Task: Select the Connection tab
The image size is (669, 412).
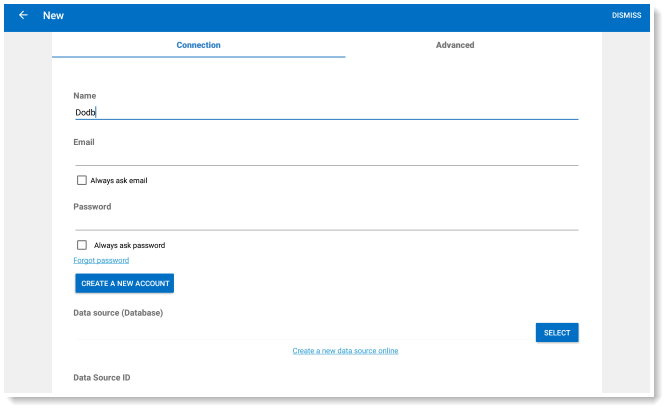Action: point(198,45)
